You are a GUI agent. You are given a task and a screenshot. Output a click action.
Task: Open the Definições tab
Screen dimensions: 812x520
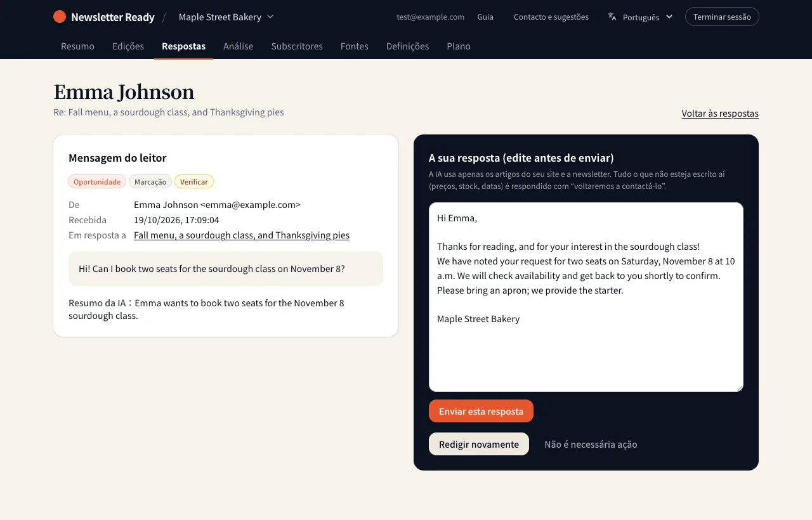(407, 46)
